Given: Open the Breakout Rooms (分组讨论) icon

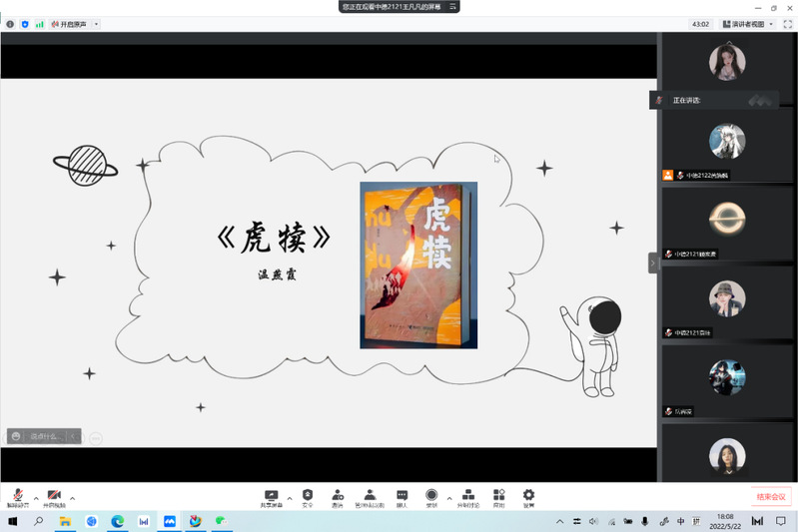Looking at the screenshot, I should [467, 496].
